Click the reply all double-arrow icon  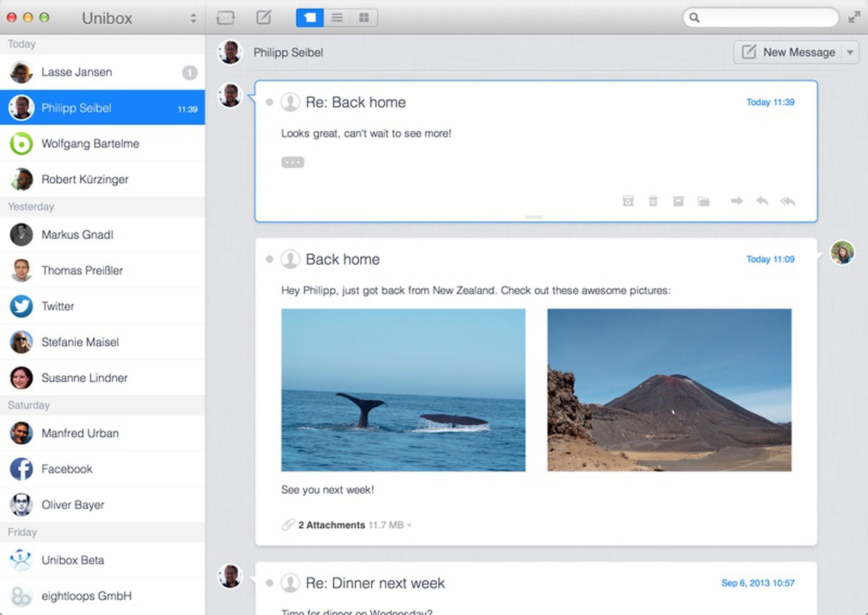click(788, 201)
